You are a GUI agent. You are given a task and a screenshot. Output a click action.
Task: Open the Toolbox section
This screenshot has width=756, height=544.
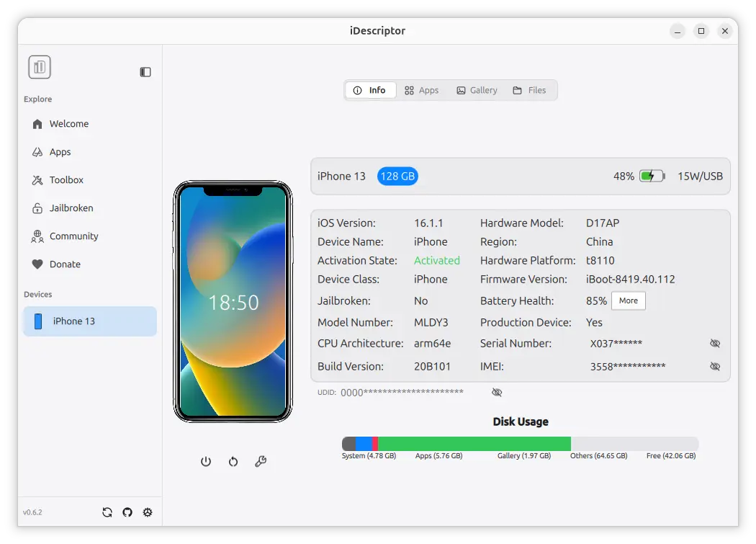[x=90, y=179]
